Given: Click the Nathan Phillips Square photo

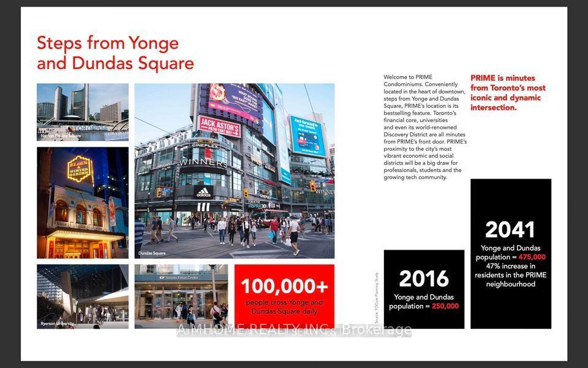Looking at the screenshot, I should coord(83,112).
